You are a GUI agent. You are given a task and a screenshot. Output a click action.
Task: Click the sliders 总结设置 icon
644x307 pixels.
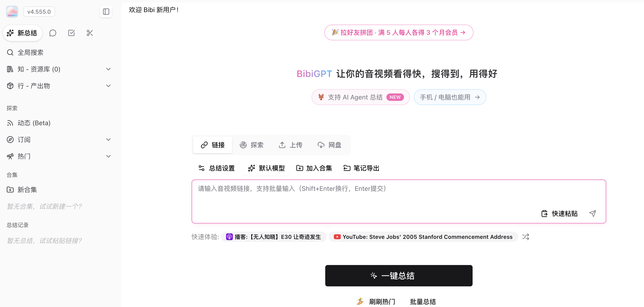click(202, 168)
